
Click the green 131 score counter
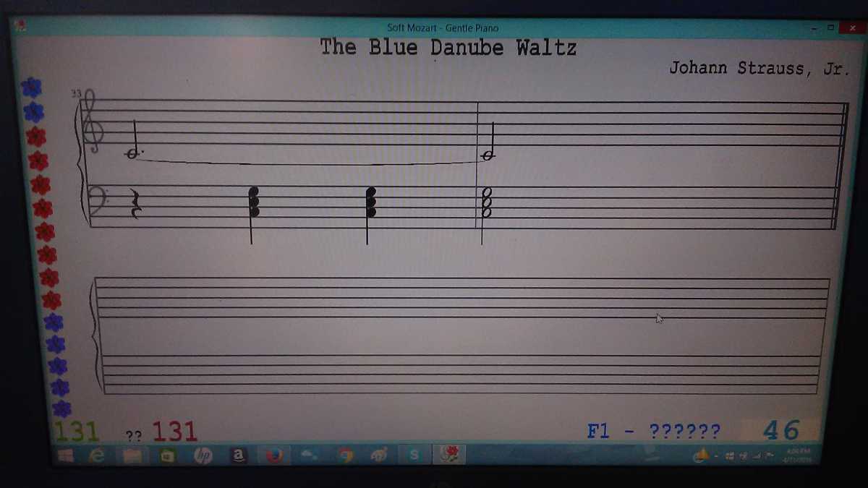[77, 432]
